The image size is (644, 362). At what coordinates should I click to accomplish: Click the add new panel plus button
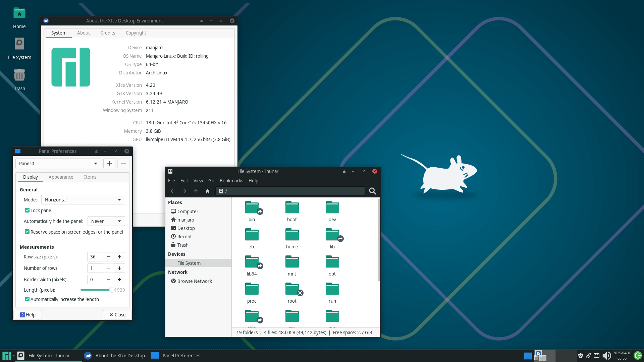(x=109, y=163)
